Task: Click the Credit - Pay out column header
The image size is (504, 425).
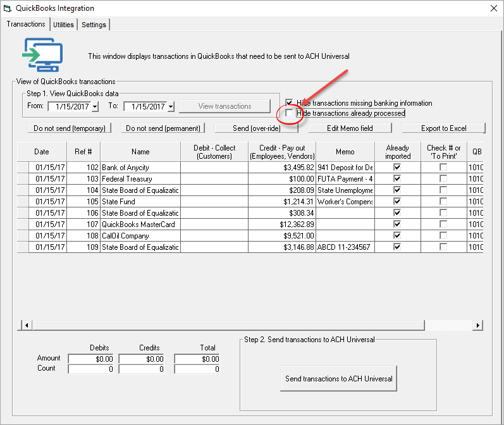Action: (282, 152)
